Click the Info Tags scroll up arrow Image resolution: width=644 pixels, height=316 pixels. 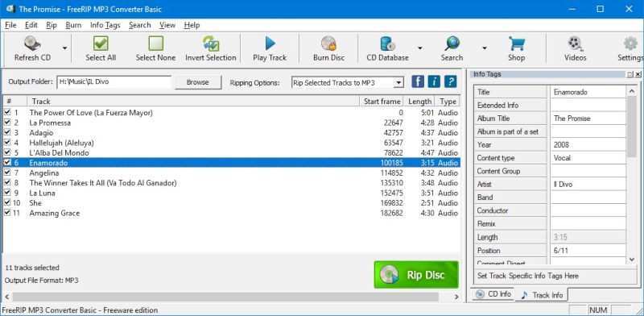pyautogui.click(x=632, y=91)
